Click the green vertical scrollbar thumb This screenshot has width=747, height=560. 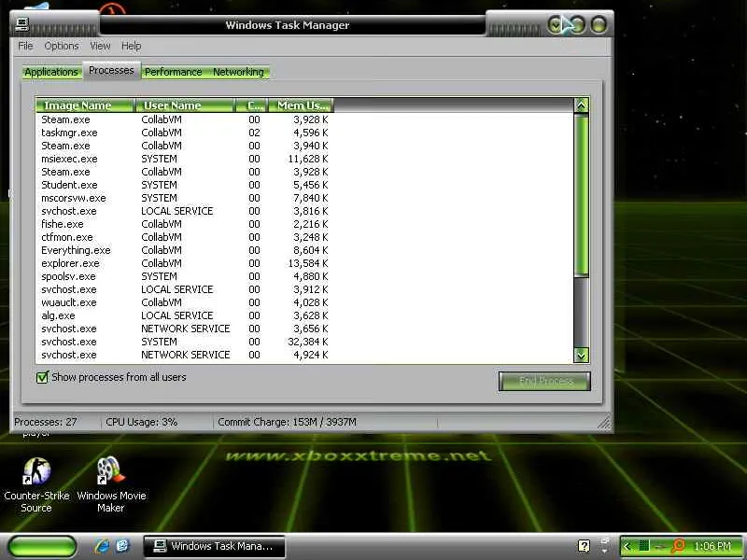tap(581, 194)
